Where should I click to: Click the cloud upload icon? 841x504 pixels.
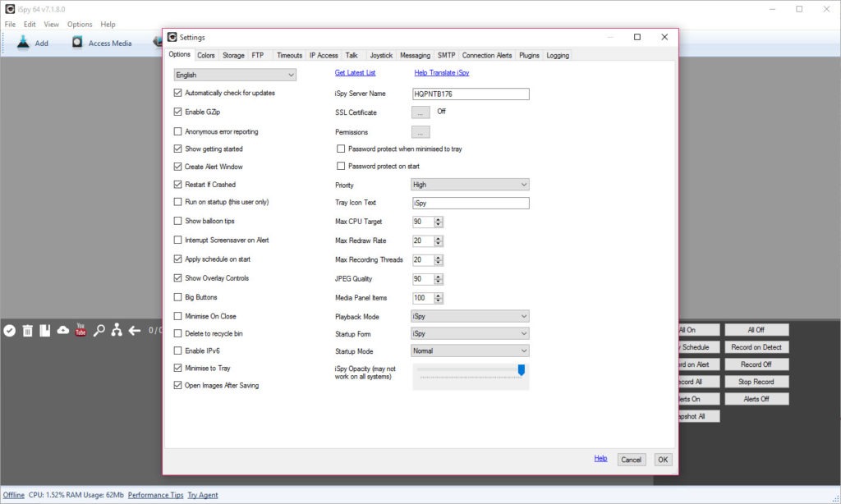tap(62, 330)
